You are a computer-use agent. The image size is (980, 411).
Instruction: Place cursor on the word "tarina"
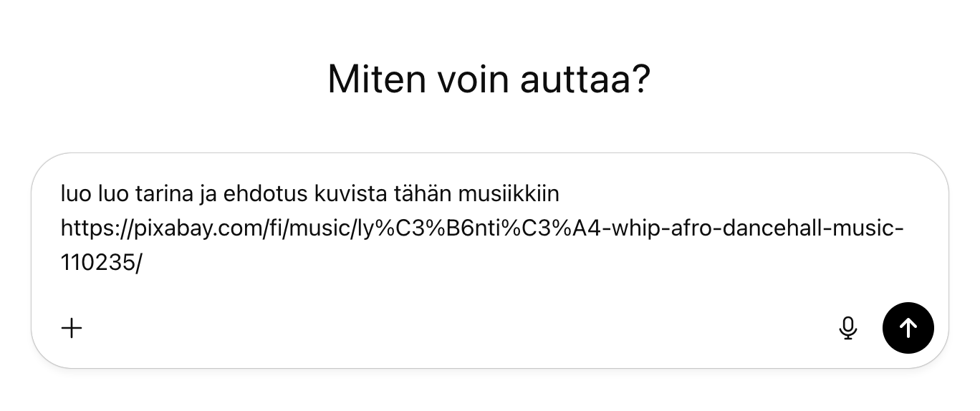pyautogui.click(x=158, y=193)
